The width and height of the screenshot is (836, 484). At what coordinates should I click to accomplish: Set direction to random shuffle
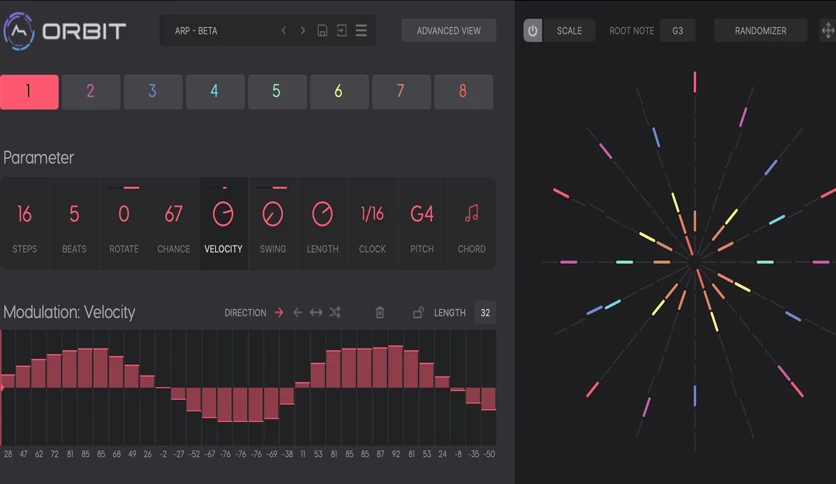(x=335, y=312)
